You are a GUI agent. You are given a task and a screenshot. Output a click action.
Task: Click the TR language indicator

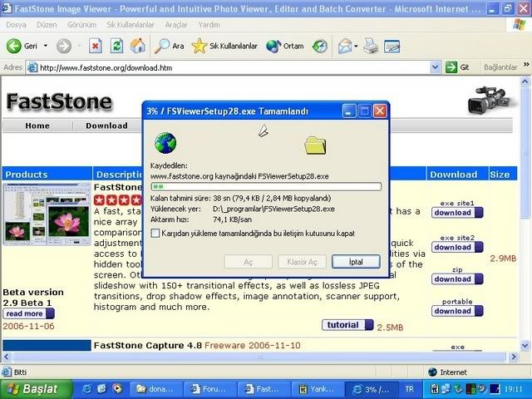410,389
